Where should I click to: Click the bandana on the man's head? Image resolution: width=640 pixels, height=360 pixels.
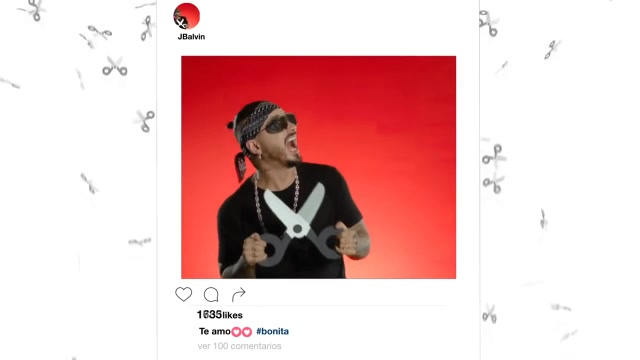[x=255, y=120]
